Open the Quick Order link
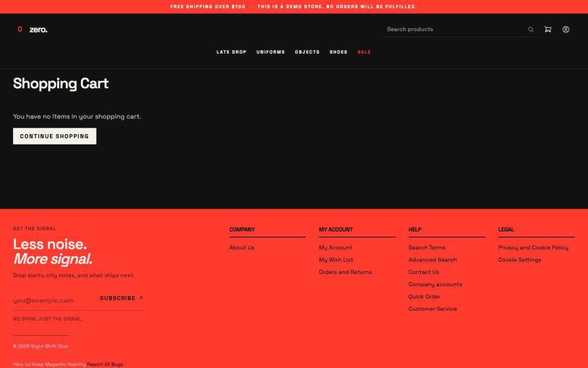 point(424,297)
